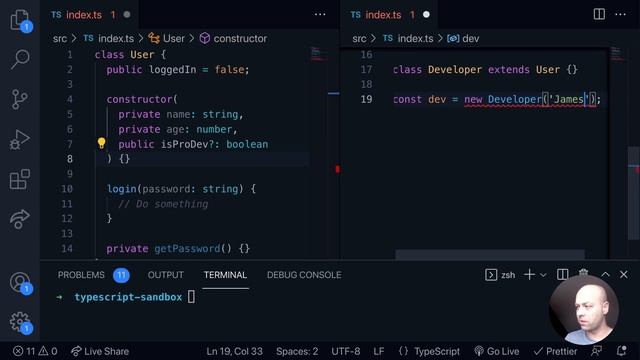Click 'Developer' class name on line 17
Viewport: 640px width, 360px height.
tap(455, 69)
